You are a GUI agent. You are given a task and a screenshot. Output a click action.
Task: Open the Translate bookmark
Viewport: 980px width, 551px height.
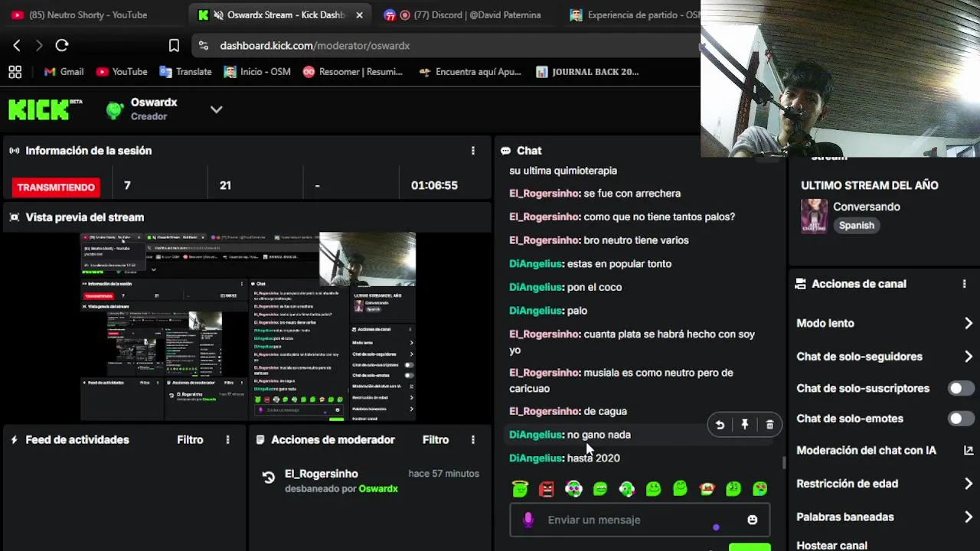pos(185,72)
